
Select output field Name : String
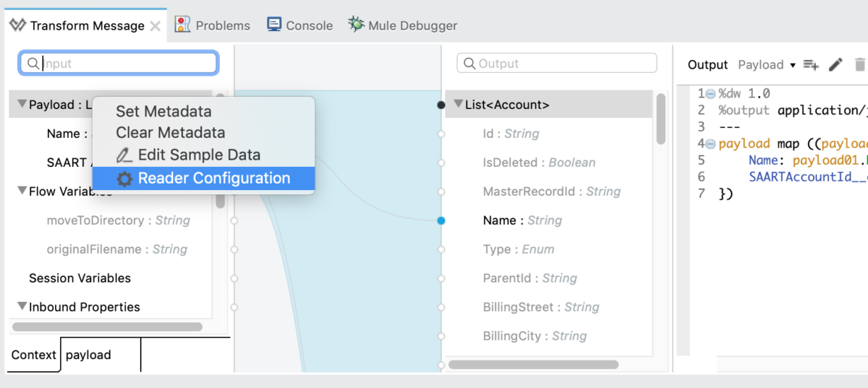pos(522,220)
